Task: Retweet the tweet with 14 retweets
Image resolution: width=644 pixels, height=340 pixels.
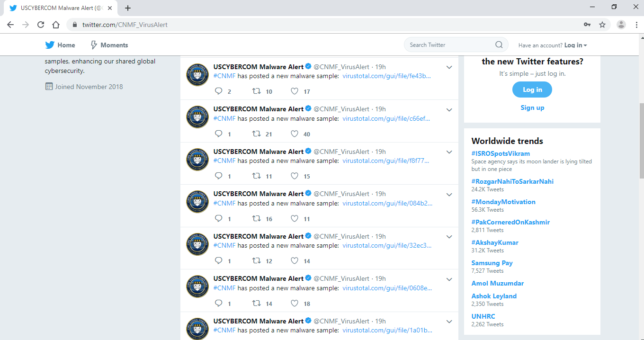Action: [x=257, y=304]
